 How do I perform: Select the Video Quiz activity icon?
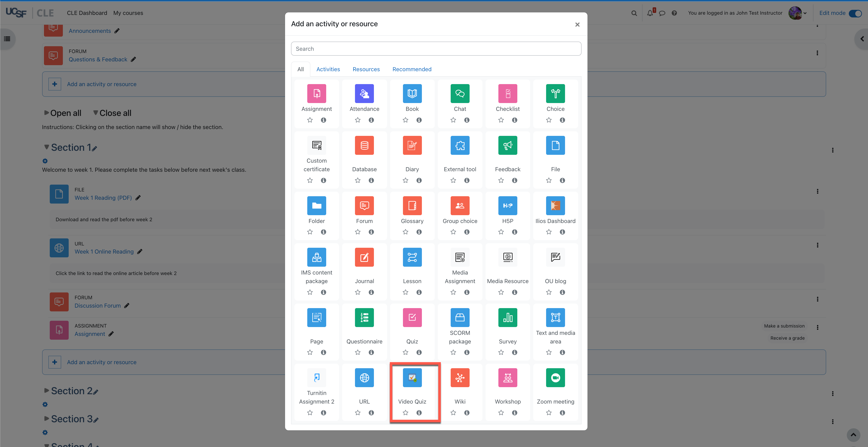coord(412,378)
